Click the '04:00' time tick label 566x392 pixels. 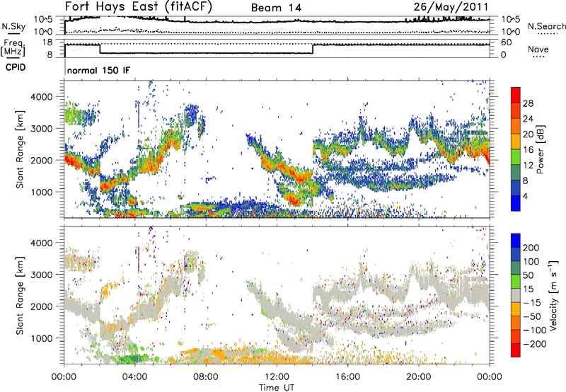pyautogui.click(x=134, y=377)
